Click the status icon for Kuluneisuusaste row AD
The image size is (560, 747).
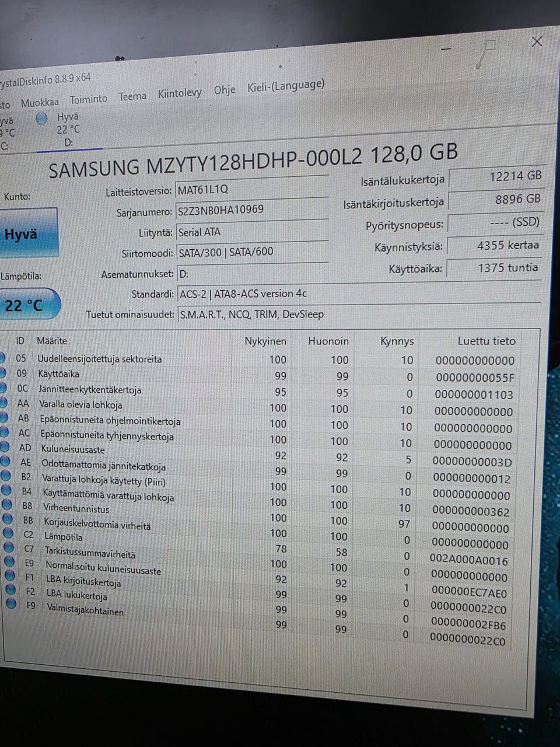[x=5, y=446]
